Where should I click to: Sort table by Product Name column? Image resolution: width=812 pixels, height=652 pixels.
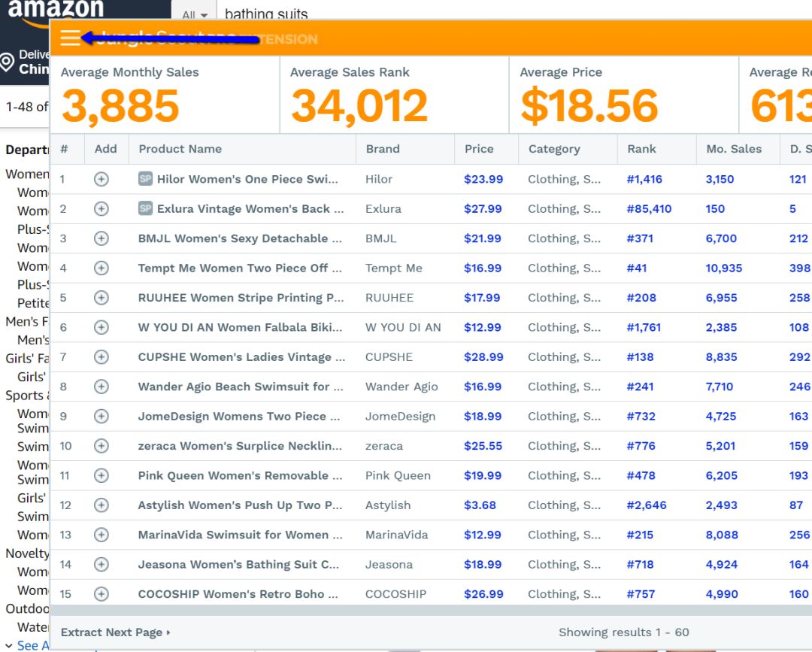[x=180, y=149]
